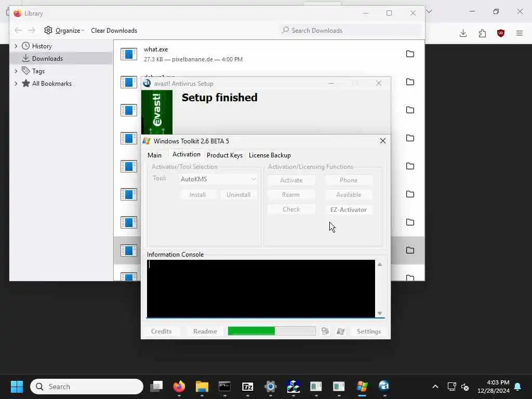Open the Windows Start menu
The height and width of the screenshot is (399, 532).
click(17, 387)
